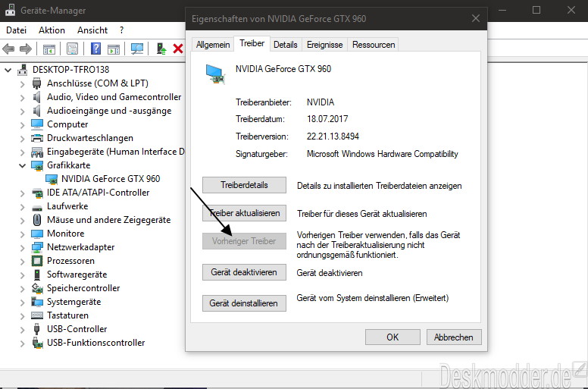Click the show/hide console tree toolbar icon

click(x=49, y=49)
